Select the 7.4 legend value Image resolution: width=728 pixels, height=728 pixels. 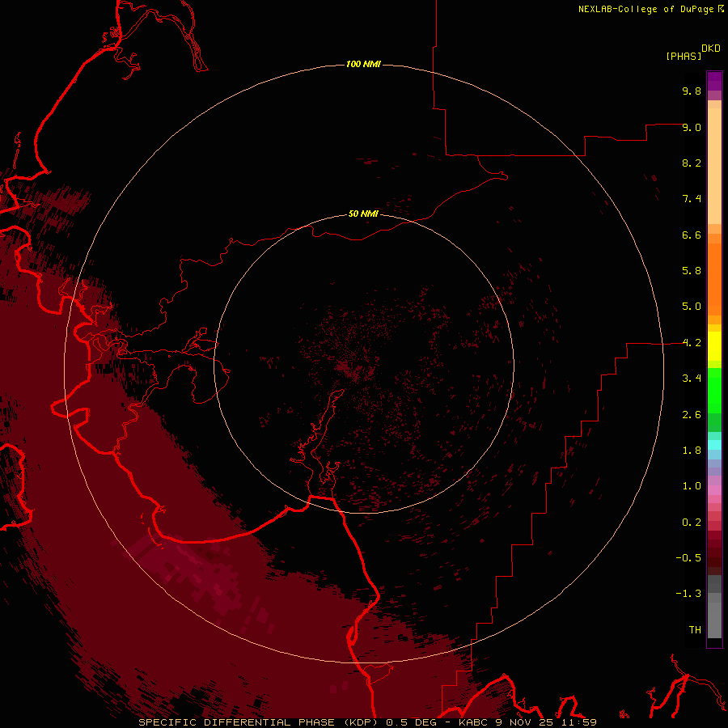tap(692, 199)
